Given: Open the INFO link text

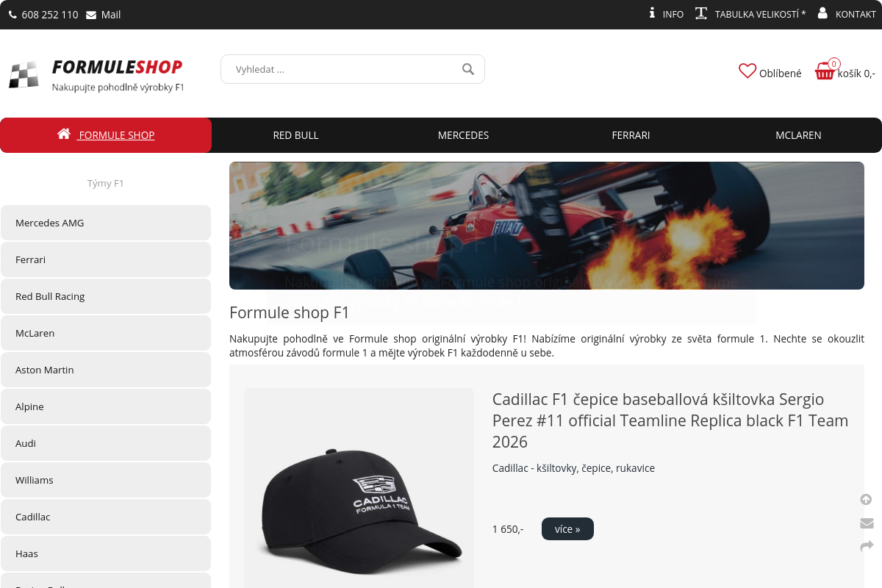Looking at the screenshot, I should coord(673,14).
